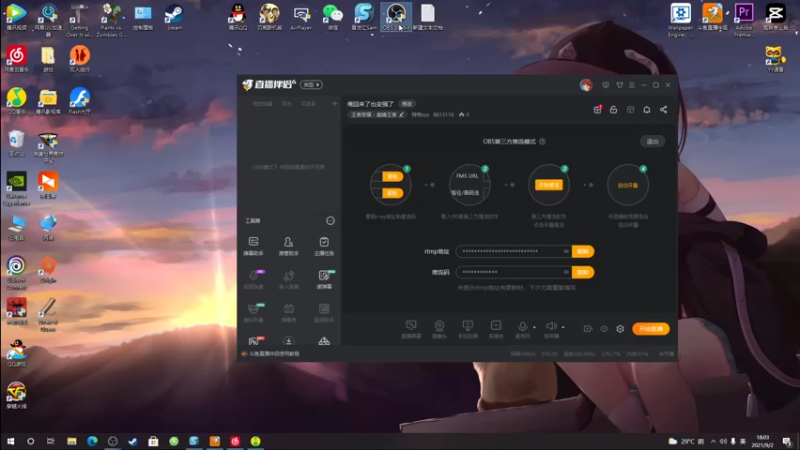Select the second scene tab in left panel
Screen dimensions: 800x450
click(x=287, y=104)
